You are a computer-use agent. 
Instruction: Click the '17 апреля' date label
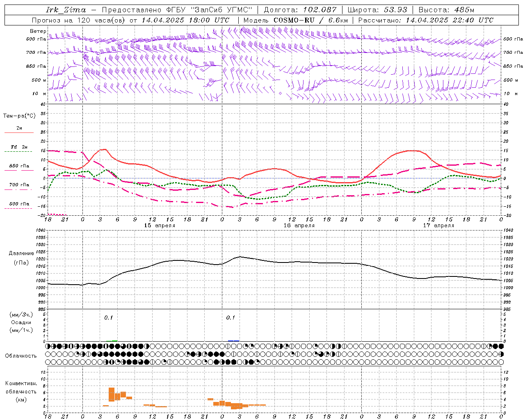pos(438,226)
